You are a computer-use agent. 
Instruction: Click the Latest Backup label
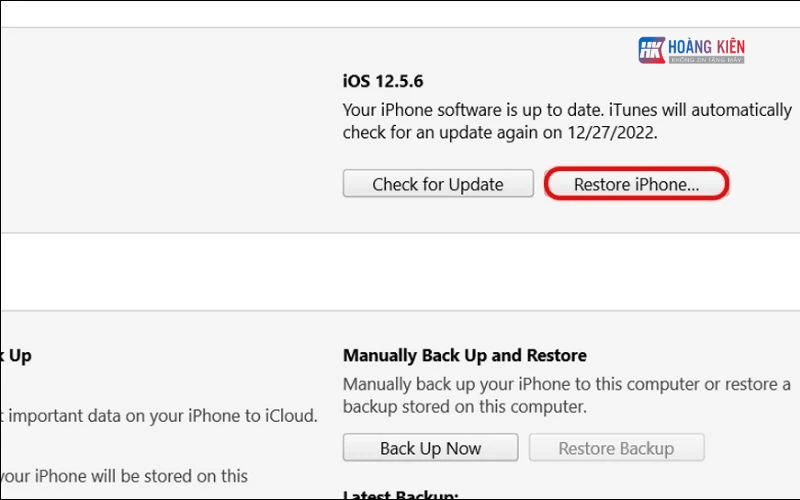click(400, 495)
